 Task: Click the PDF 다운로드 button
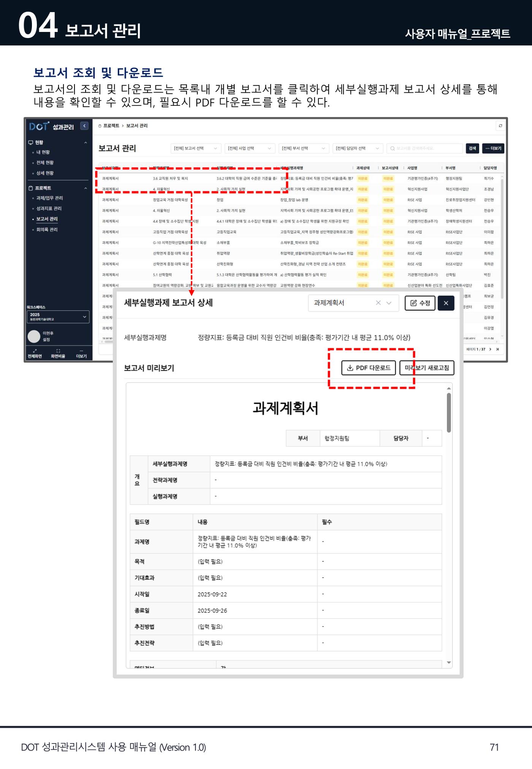(x=369, y=368)
